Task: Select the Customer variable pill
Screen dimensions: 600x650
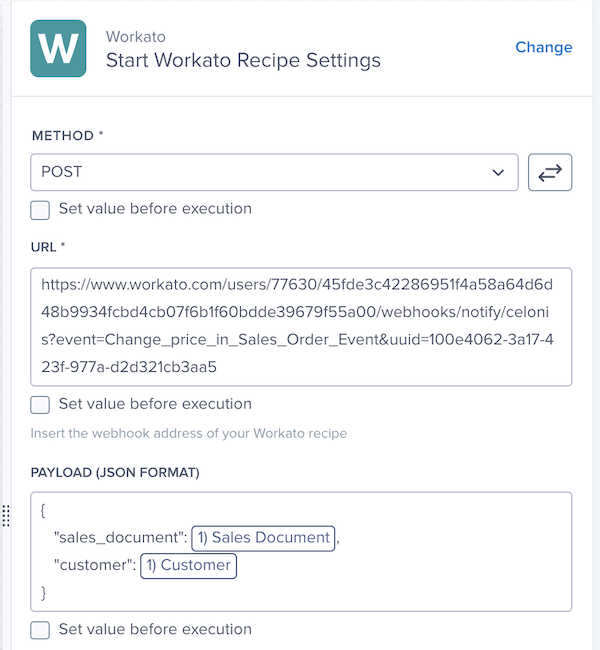Action: click(189, 566)
